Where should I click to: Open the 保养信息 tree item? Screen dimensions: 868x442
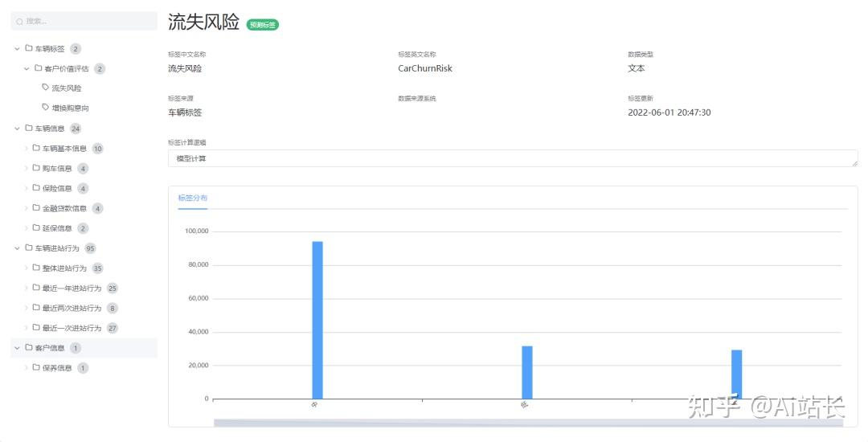coord(57,368)
